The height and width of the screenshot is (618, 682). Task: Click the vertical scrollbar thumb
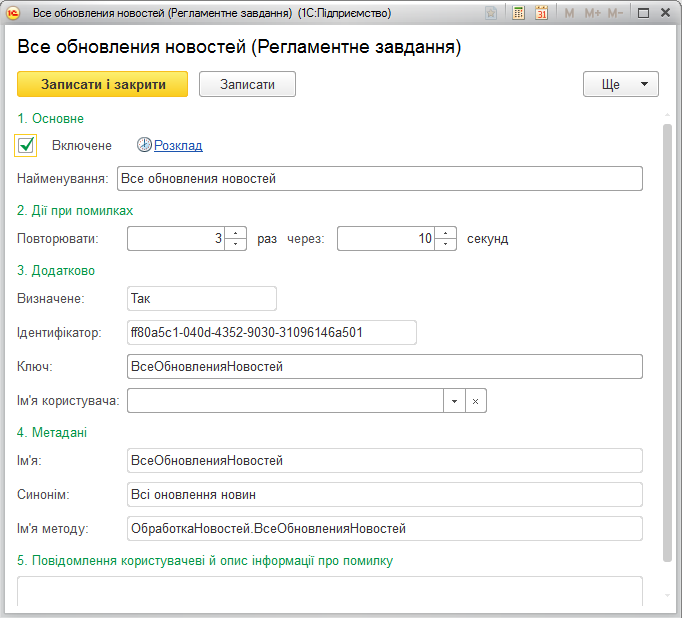(668, 343)
